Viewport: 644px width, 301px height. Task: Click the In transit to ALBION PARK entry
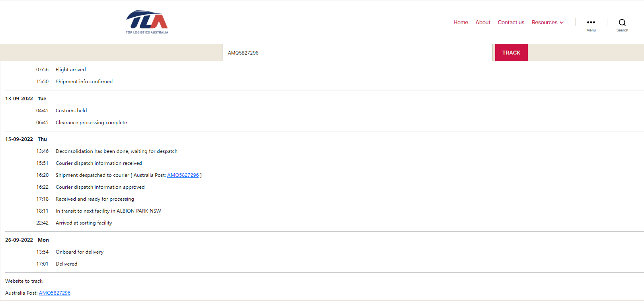[108, 211]
